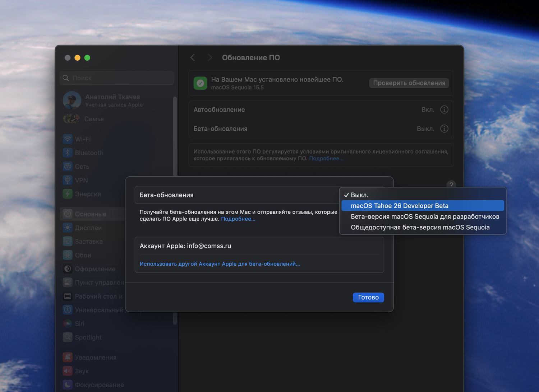Choose the Выкл. option in beta menu
This screenshot has height=392, width=539.
point(423,195)
